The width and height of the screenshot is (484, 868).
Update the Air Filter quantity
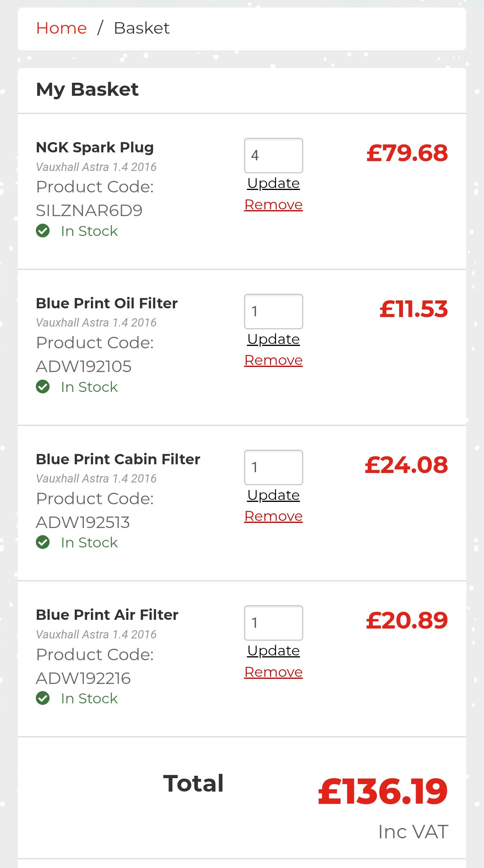point(273,651)
